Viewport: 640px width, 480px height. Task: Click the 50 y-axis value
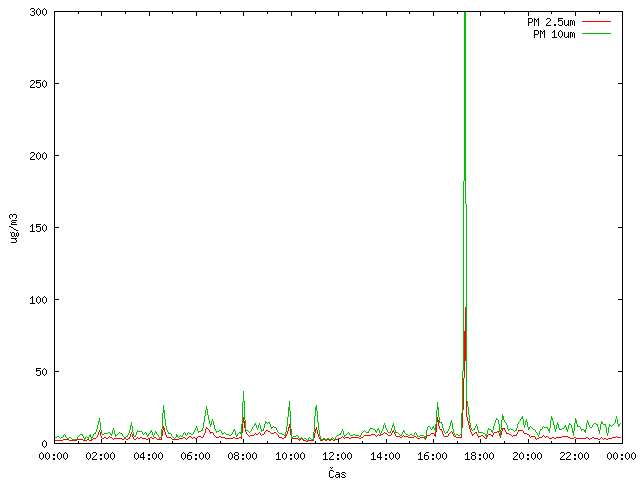[41, 372]
